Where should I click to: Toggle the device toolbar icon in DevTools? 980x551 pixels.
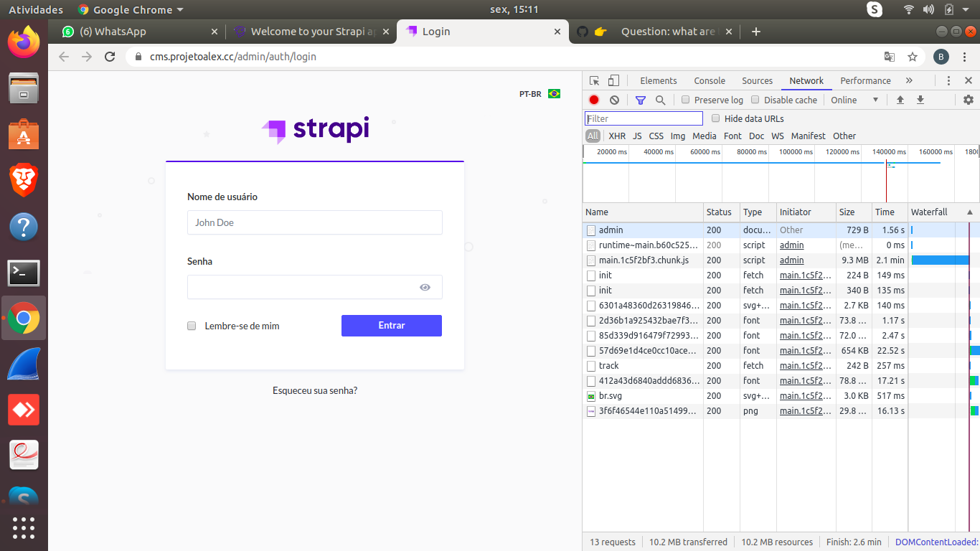(613, 80)
